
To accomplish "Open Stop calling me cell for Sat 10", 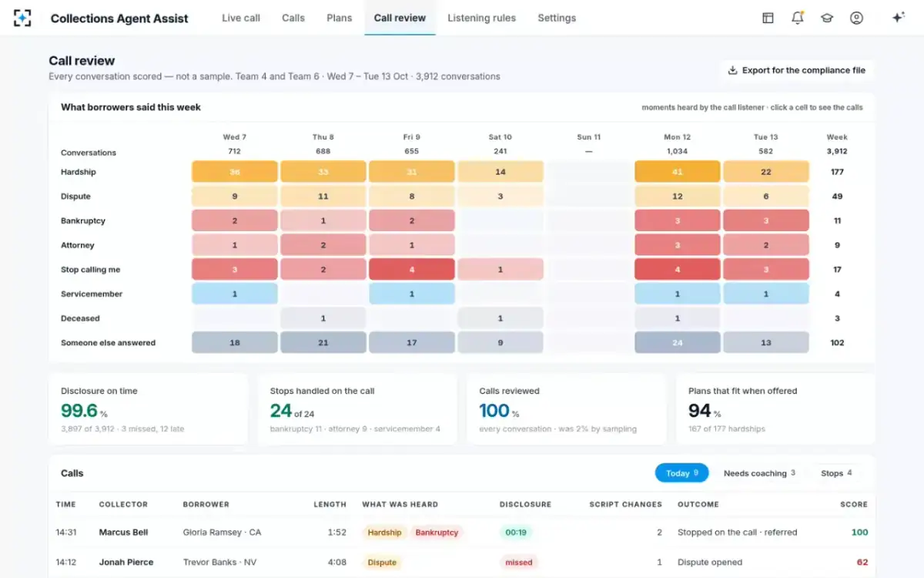I will 500,270.
